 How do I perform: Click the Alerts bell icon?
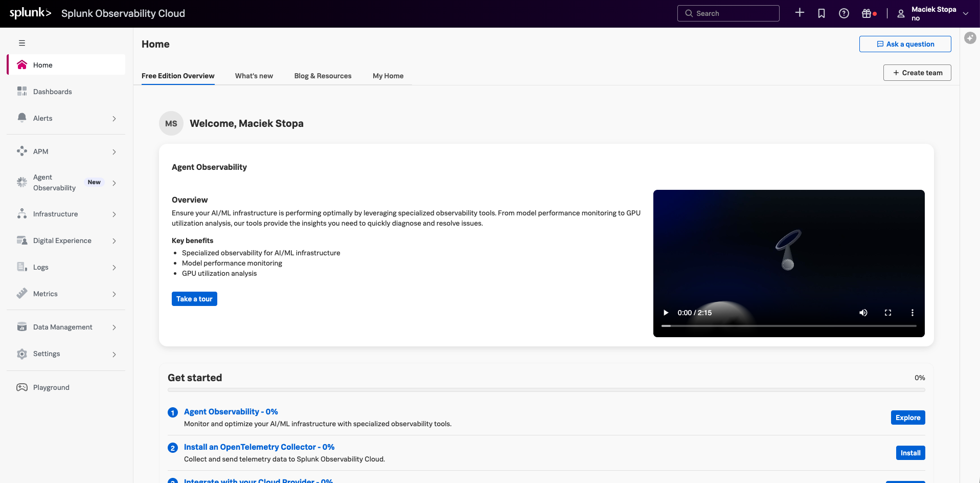(22, 118)
